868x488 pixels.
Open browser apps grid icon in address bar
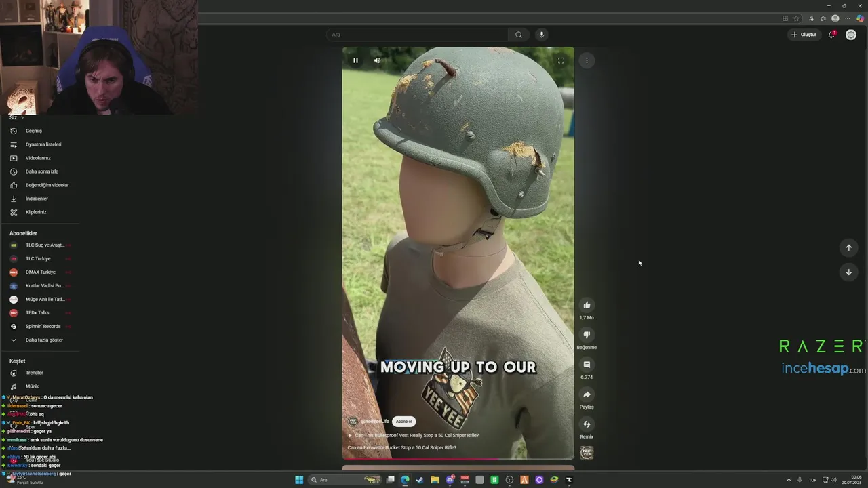pos(785,18)
